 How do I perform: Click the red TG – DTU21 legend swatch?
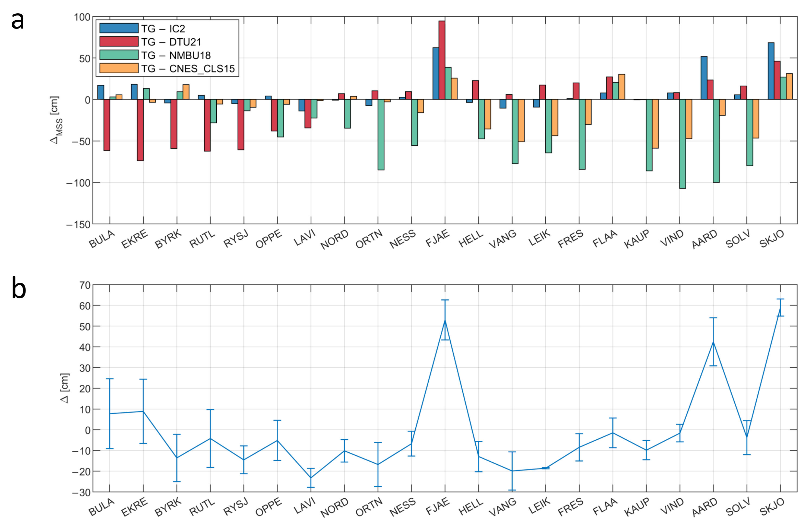pyautogui.click(x=119, y=42)
